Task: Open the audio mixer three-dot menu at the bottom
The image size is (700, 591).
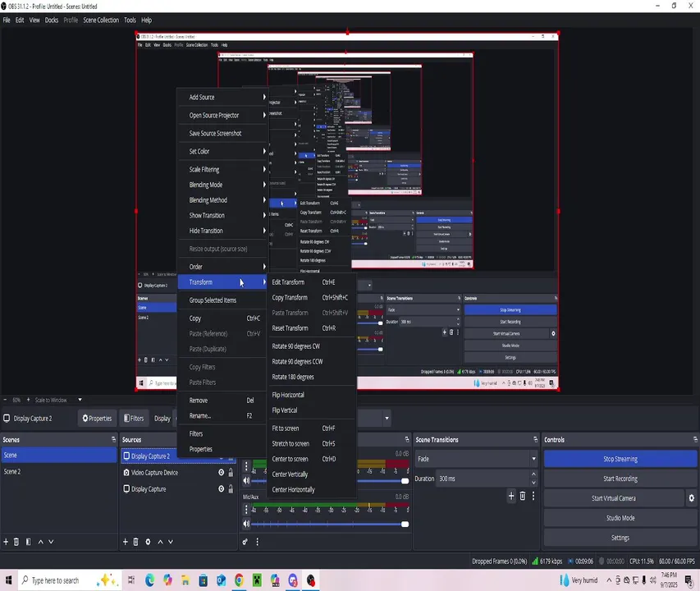Action: click(257, 542)
